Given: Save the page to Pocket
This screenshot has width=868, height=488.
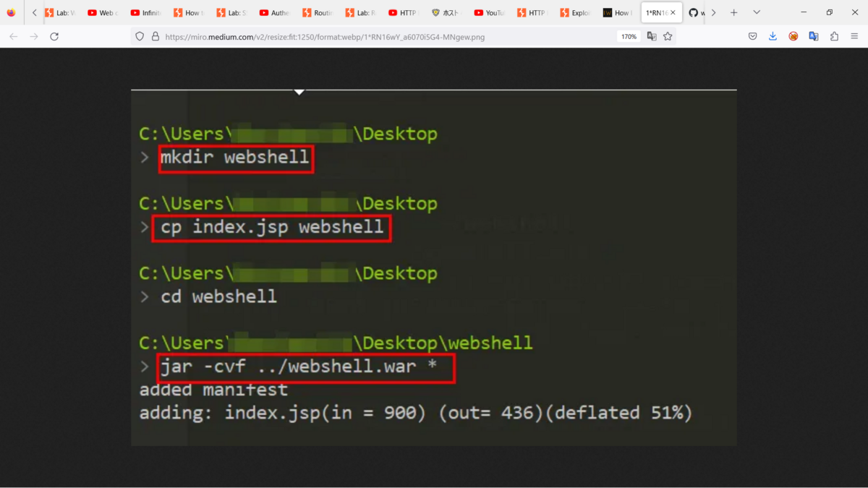Looking at the screenshot, I should (753, 35).
